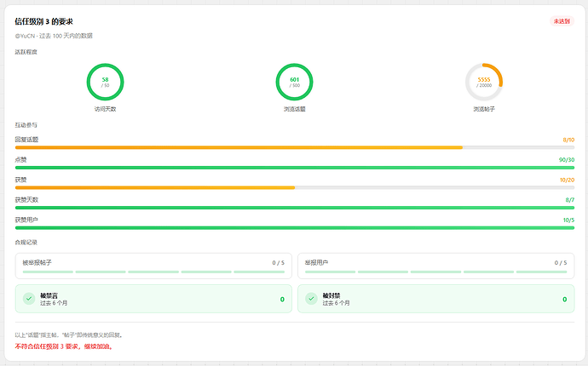The width and height of the screenshot is (588, 366).
Task: Click the 10/20 value for 获赞
Action: click(x=567, y=180)
